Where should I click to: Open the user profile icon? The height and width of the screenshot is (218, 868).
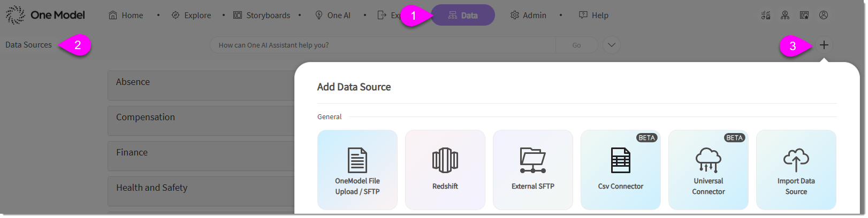[824, 15]
